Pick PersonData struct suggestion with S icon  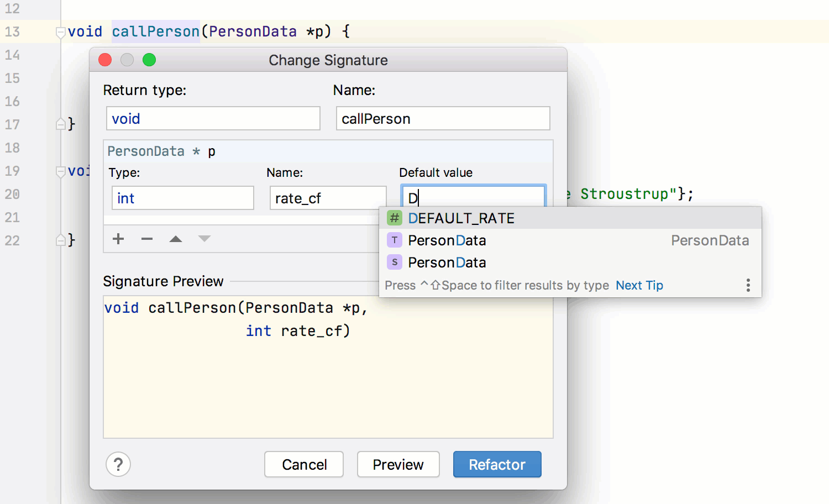(x=570, y=262)
